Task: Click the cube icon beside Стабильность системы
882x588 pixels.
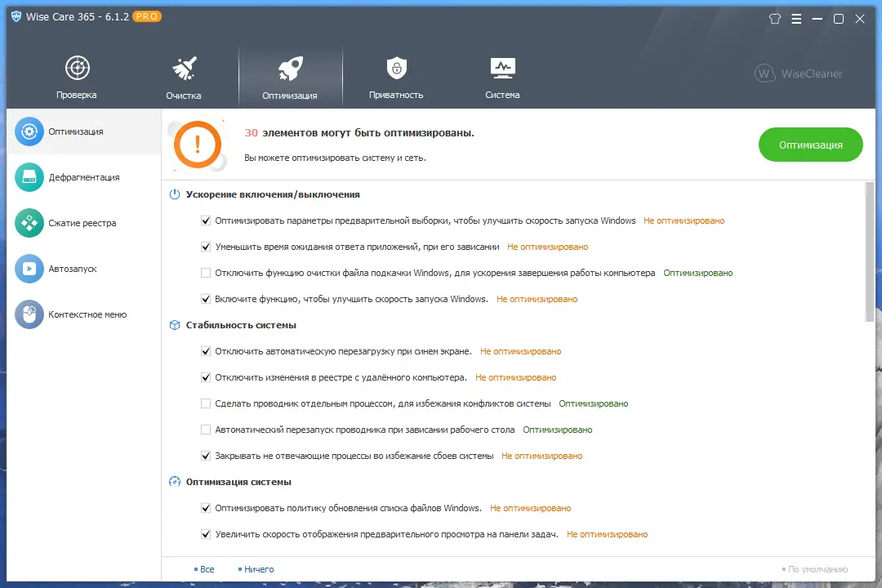Action: click(x=175, y=325)
